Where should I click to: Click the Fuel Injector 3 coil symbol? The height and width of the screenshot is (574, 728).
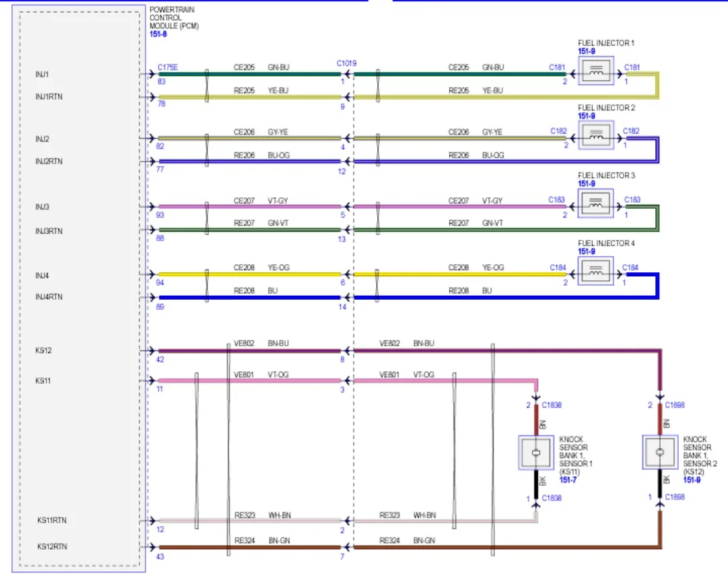596,203
